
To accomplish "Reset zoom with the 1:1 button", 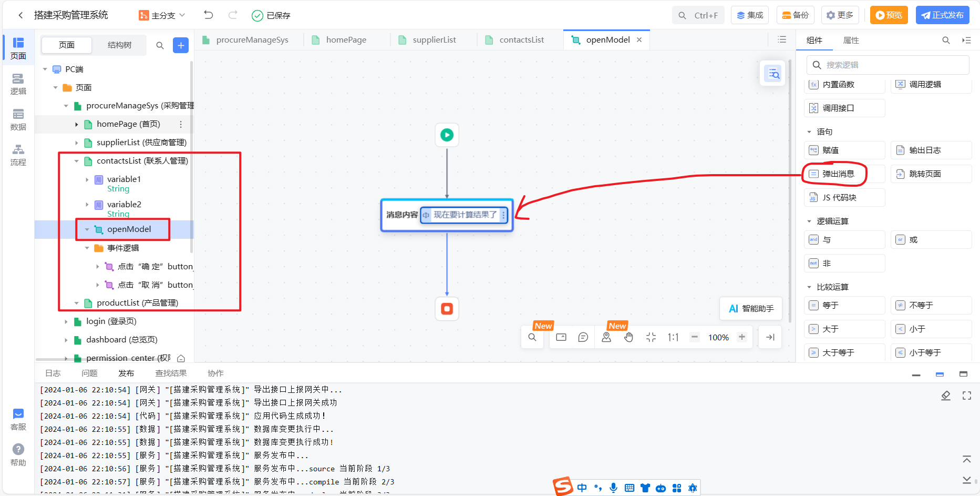I will pyautogui.click(x=673, y=338).
